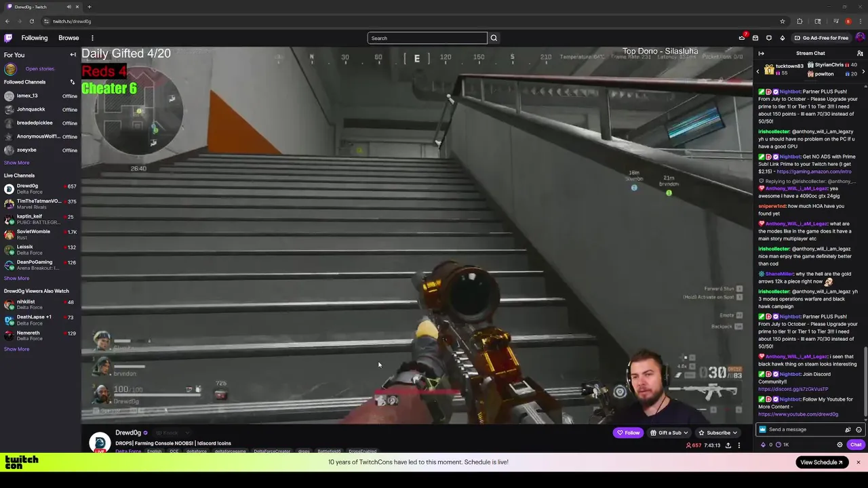This screenshot has height=488, width=868.
Task: Click Go Ad-Free for Free button
Action: [x=821, y=38]
